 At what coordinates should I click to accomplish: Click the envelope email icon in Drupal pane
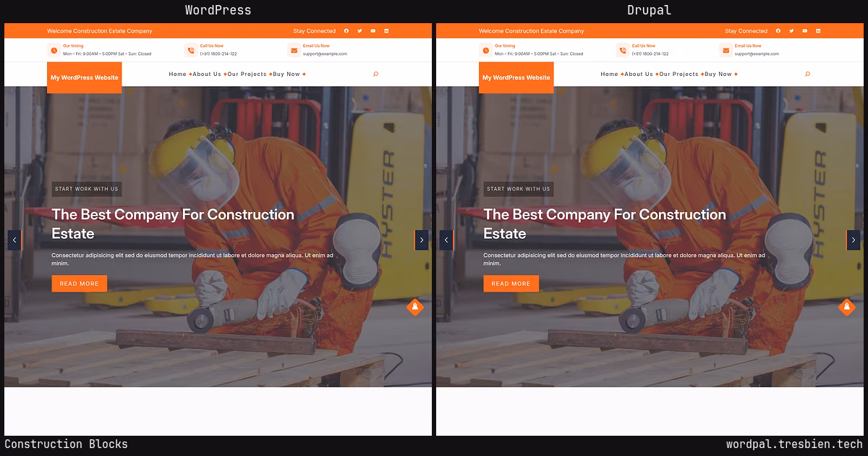pyautogui.click(x=726, y=50)
